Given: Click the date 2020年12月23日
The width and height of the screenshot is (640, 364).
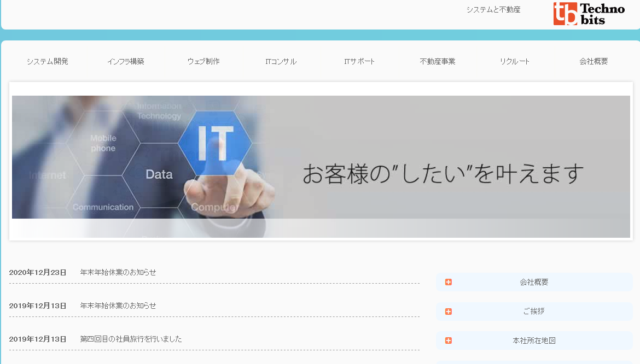Looking at the screenshot, I should tap(38, 272).
